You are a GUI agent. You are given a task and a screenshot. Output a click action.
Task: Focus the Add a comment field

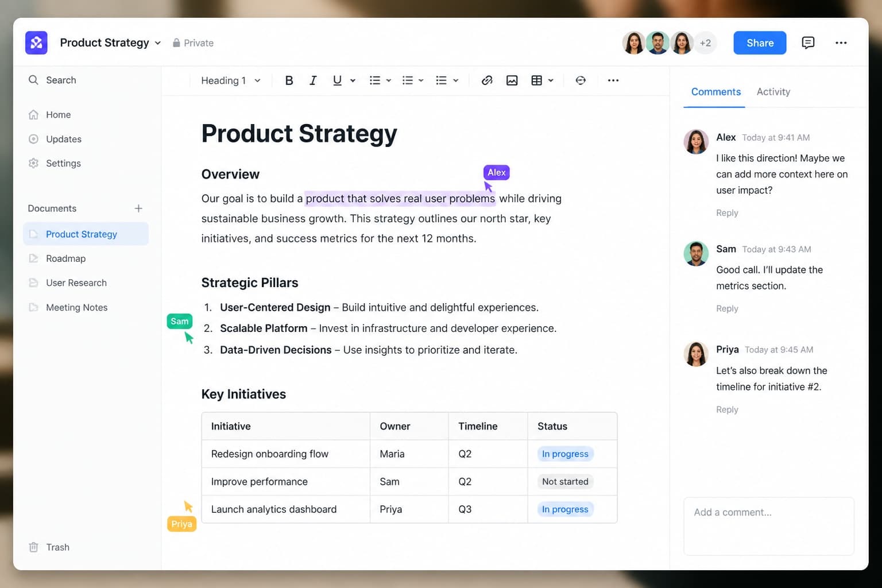(x=769, y=526)
